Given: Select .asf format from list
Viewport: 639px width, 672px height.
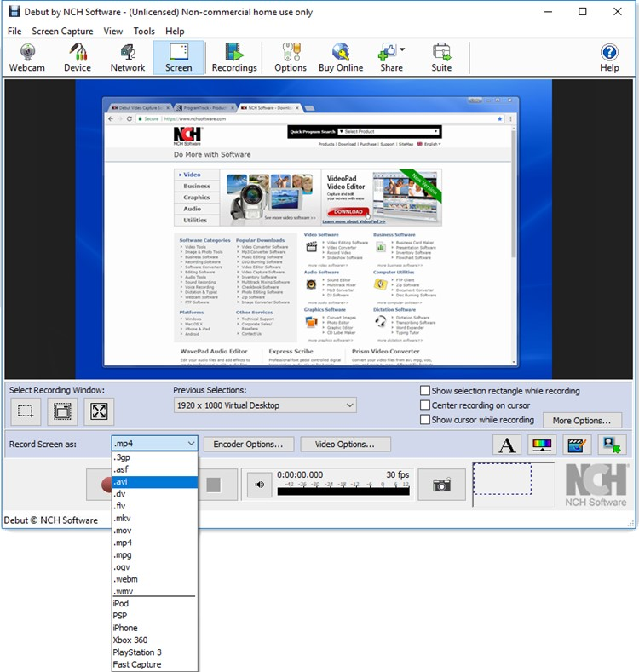Looking at the screenshot, I should click(155, 469).
